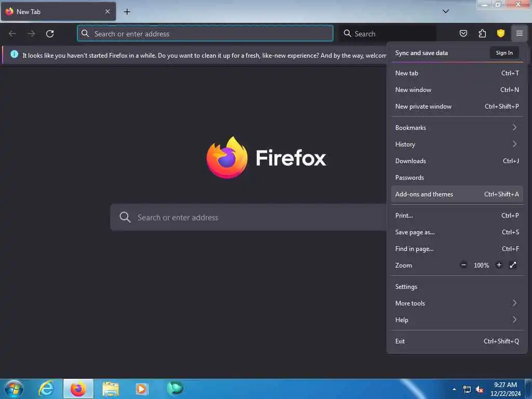Click Firefox icon in the taskbar
Screen dimensions: 532x399
pyautogui.click(x=78, y=389)
